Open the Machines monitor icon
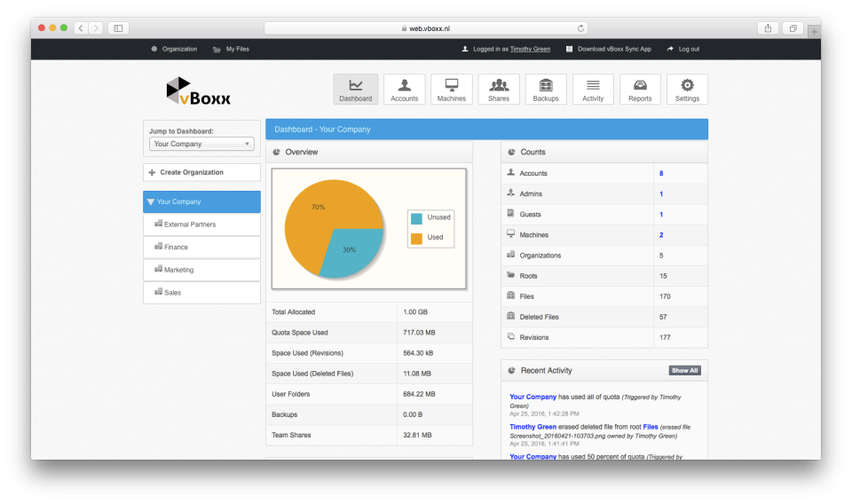852x504 pixels. [x=452, y=84]
